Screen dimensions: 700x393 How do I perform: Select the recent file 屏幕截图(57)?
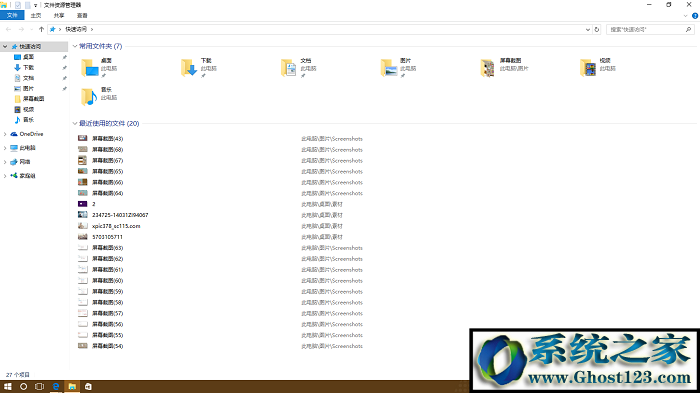pos(107,314)
